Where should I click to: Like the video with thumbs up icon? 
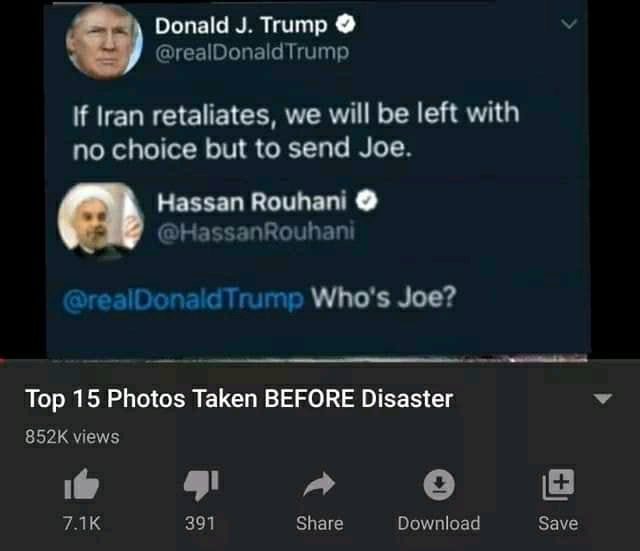82,484
